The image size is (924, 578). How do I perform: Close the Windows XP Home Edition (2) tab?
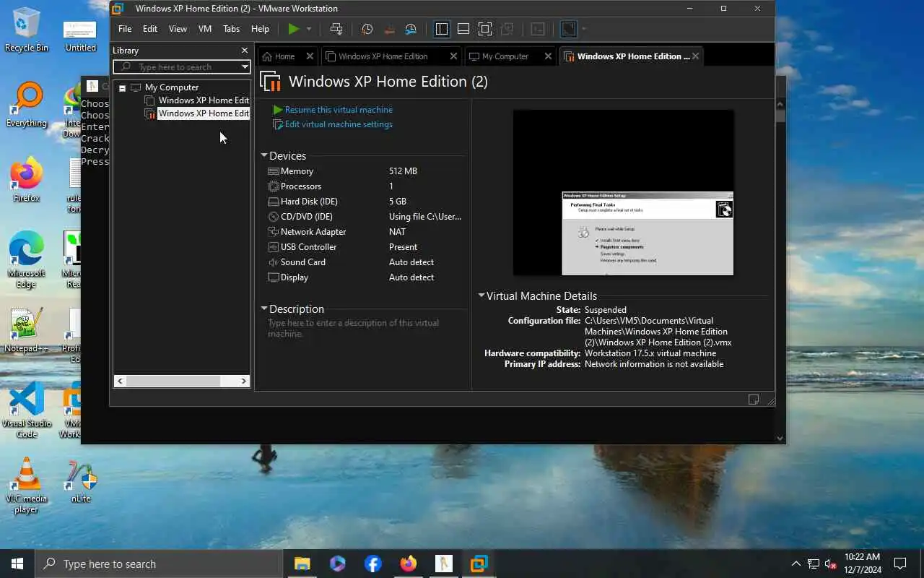695,56
